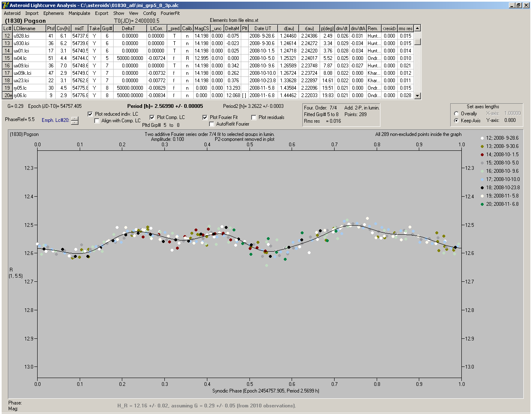Viewport: 532px width, 414px height.
Task: Click the X-axis value 1.00000 field
Action: click(512, 113)
